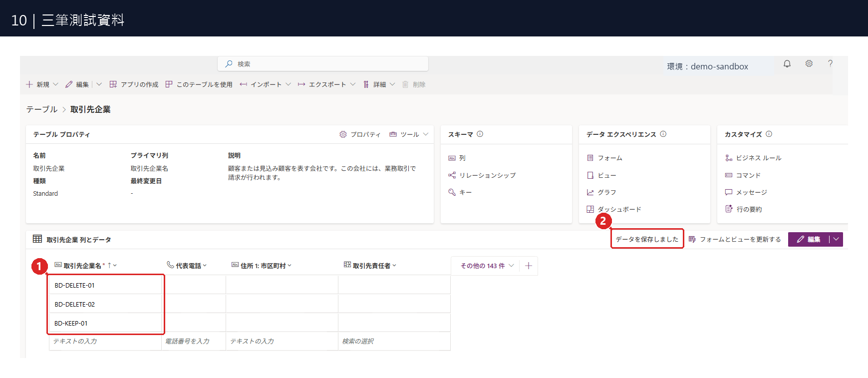This screenshot has height=378, width=868.
Task: Open メッセージ link
Action: 746,192
